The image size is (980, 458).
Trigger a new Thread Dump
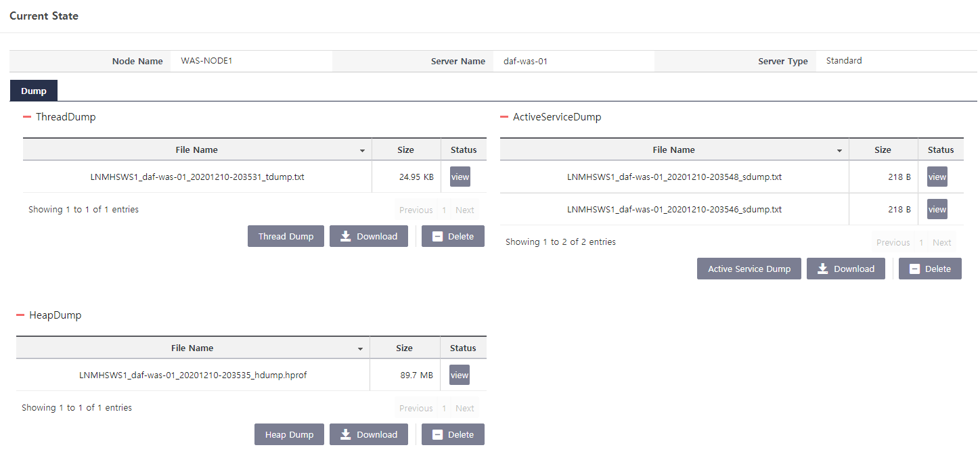click(x=286, y=235)
